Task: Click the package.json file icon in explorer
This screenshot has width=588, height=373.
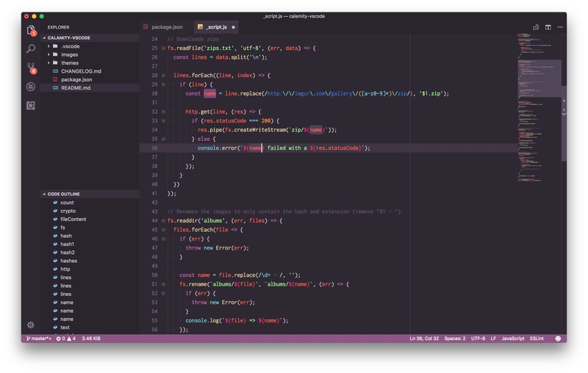Action: (x=56, y=79)
